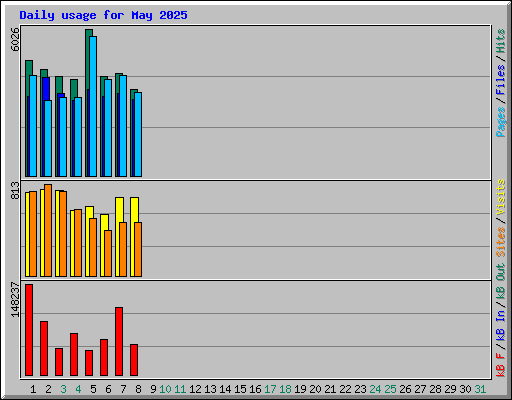Click day label 8 on the x-axis
Screen dimensions: 512x400
coord(138,389)
